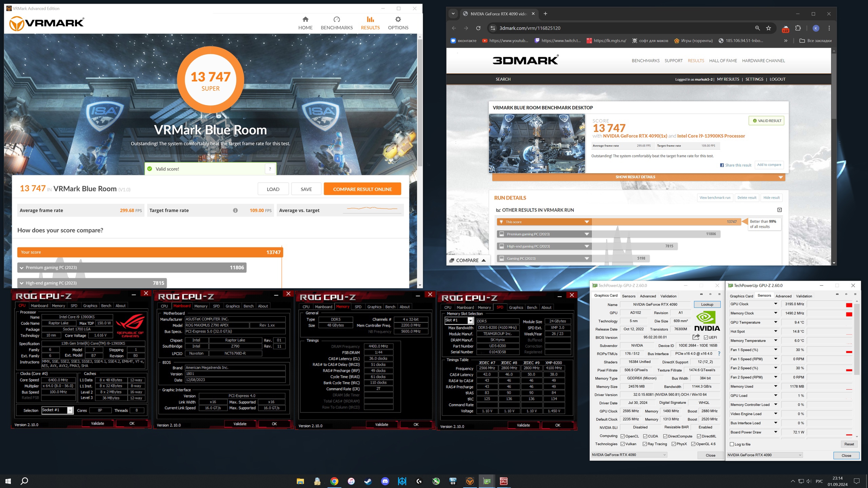
Task: Open BENCHMARKS gauge icon in VRMark
Action: (336, 19)
